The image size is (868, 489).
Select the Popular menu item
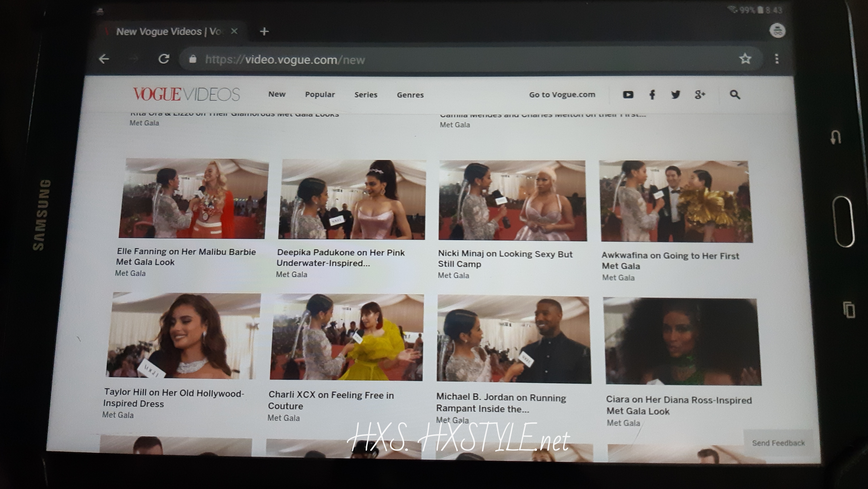coord(320,95)
